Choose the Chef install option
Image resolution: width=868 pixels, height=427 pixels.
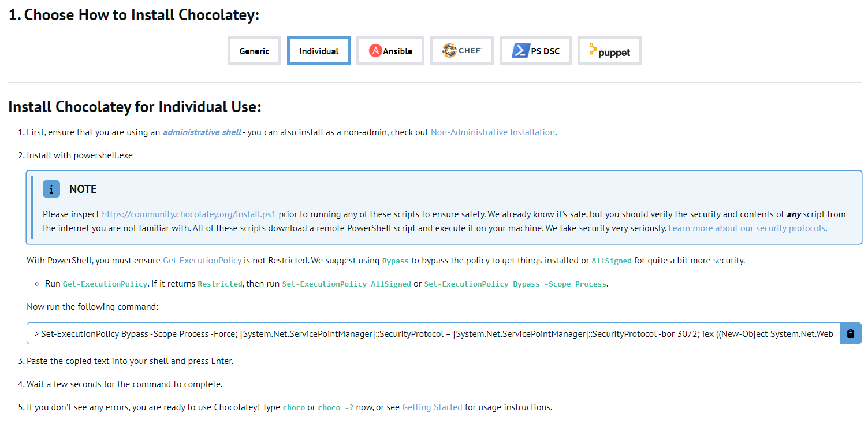(x=462, y=51)
